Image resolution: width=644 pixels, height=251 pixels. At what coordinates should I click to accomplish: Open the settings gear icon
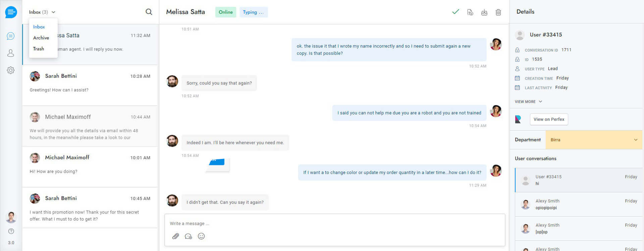pos(11,70)
